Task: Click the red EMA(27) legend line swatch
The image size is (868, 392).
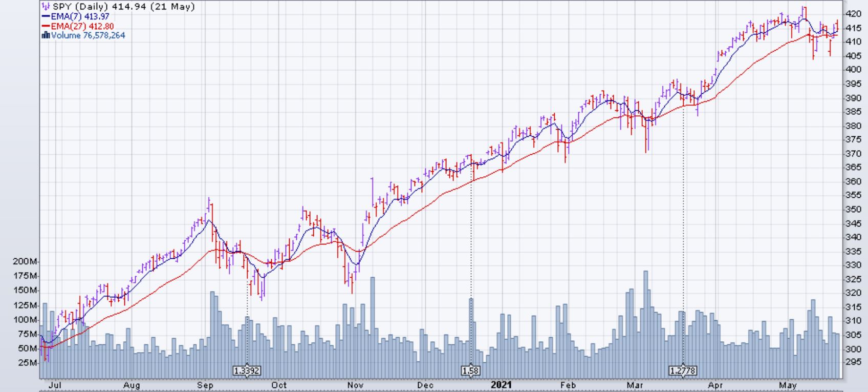Action: [x=46, y=26]
